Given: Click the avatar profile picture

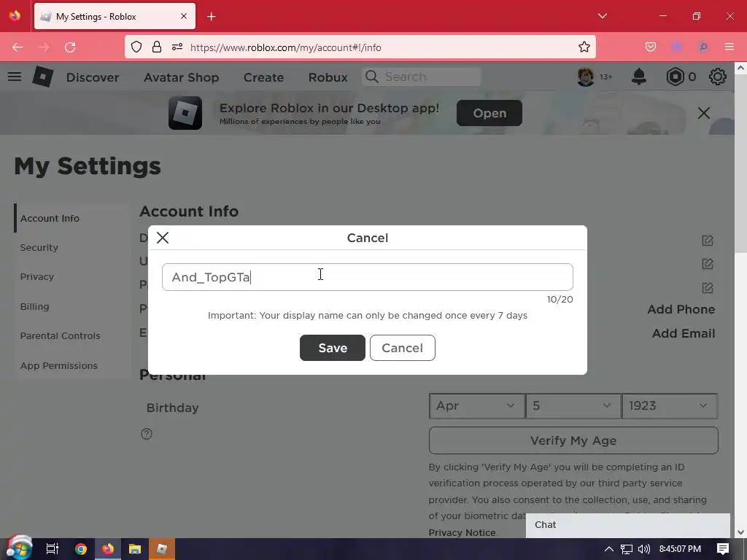Looking at the screenshot, I should pyautogui.click(x=586, y=76).
